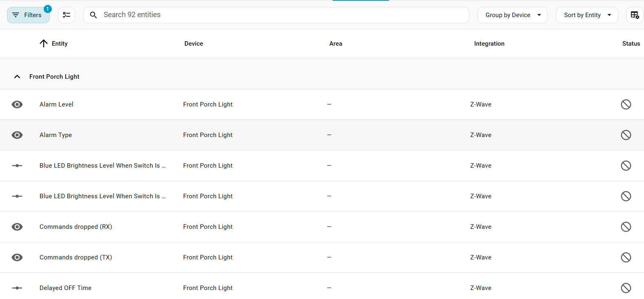
Task: Click the disabled status icon for Delayed OFF Time
Action: pyautogui.click(x=626, y=288)
